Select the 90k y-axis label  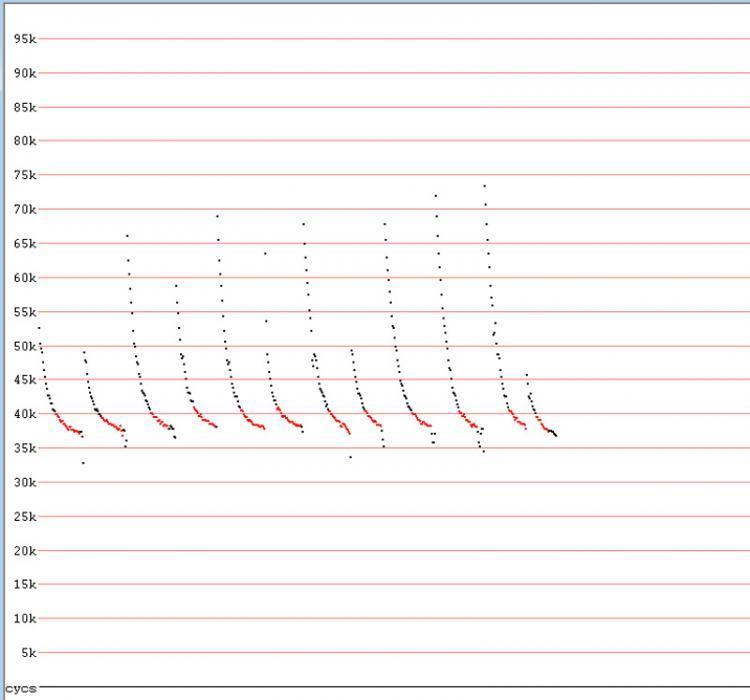tap(25, 73)
